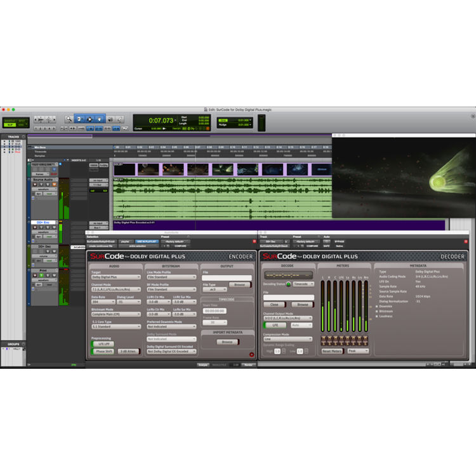Image resolution: width=476 pixels, height=476 pixels.
Task: Click the Groups list header
Action: click(13, 344)
